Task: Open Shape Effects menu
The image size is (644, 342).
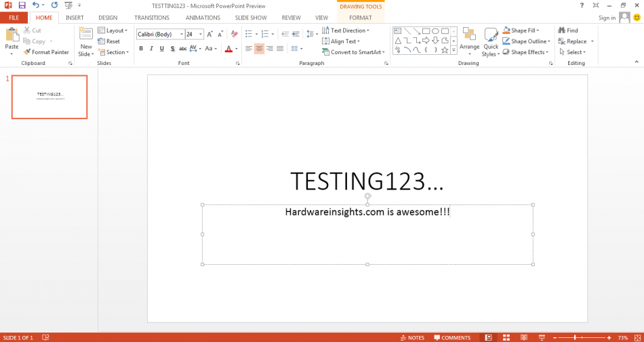Action: coord(526,52)
